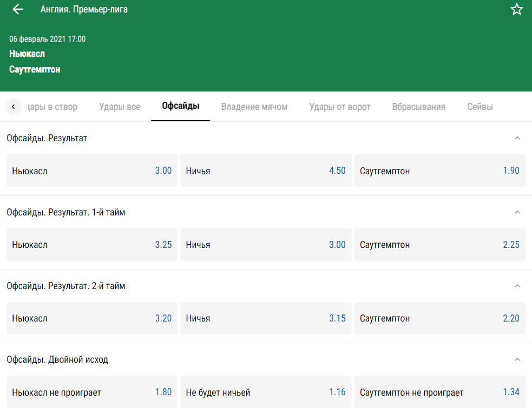This screenshot has height=413, width=532.
Task: Click the match date "06 февраль 2021 17:00"
Action: pyautogui.click(x=47, y=39)
